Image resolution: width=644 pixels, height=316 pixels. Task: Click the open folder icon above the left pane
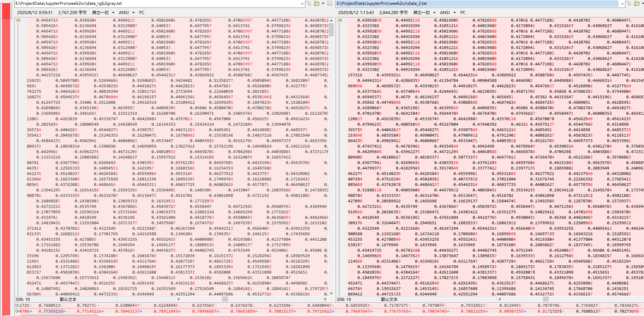[316, 3]
